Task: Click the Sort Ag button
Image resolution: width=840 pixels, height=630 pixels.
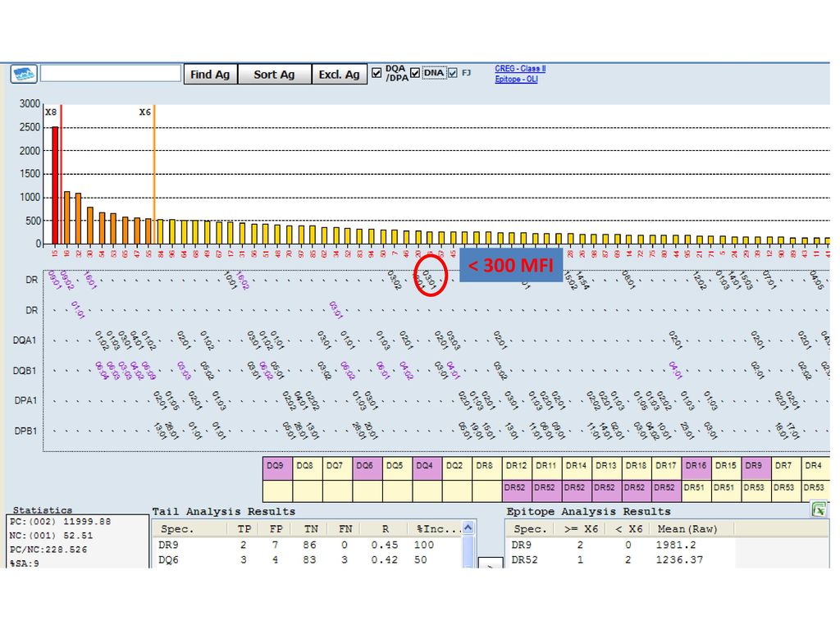Action: pos(274,75)
